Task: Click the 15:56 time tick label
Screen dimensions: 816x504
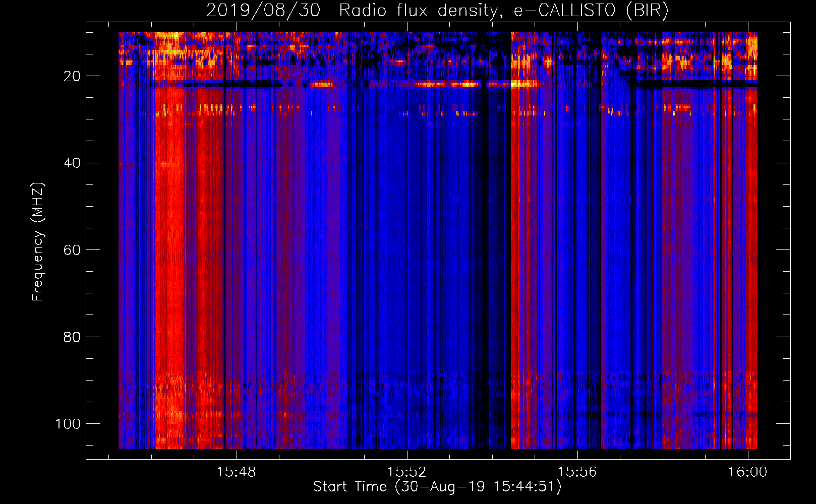Action: (x=577, y=472)
